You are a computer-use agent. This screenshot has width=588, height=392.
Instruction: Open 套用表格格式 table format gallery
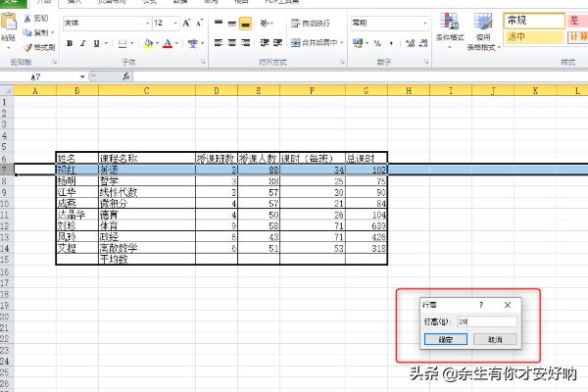tap(483, 31)
